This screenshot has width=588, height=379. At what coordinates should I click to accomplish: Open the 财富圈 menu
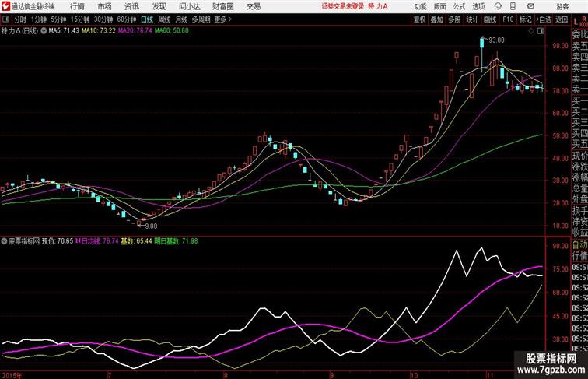click(x=222, y=6)
